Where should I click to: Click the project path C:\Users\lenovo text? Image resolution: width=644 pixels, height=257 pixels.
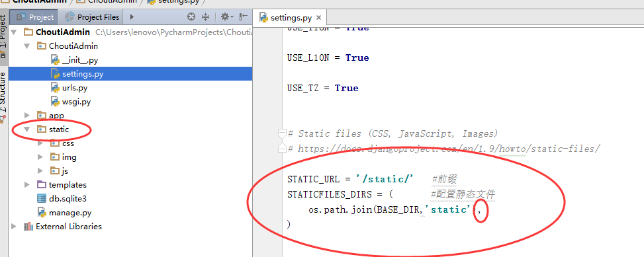point(173,32)
